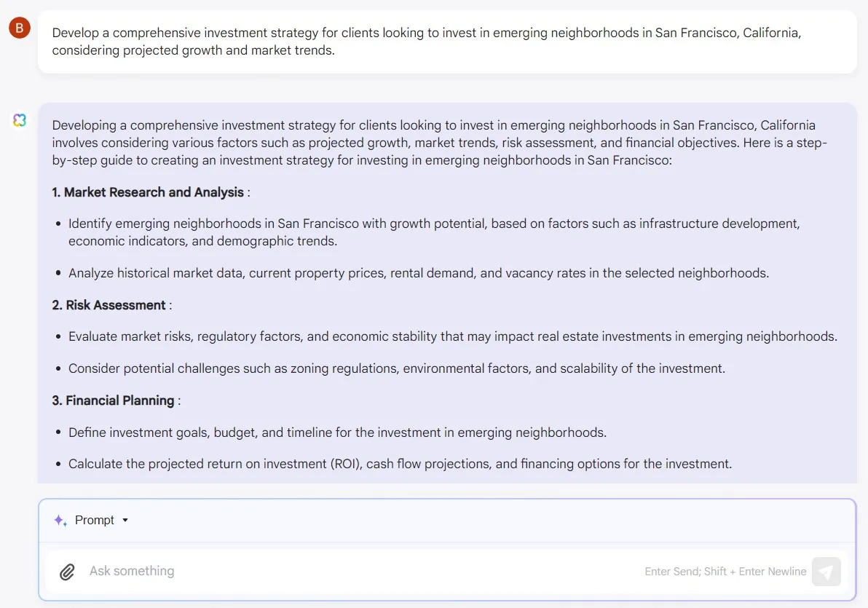The image size is (868, 608).
Task: Click the user avatar 'B' icon
Action: pos(20,28)
